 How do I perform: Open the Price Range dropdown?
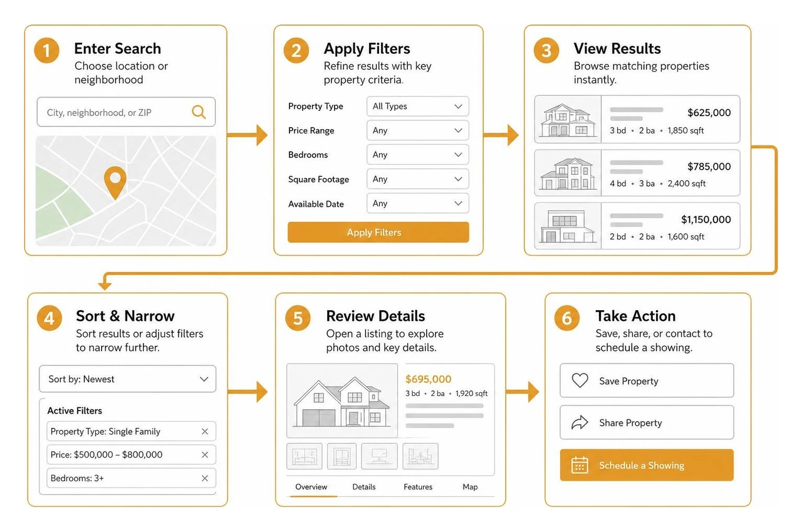(x=417, y=130)
